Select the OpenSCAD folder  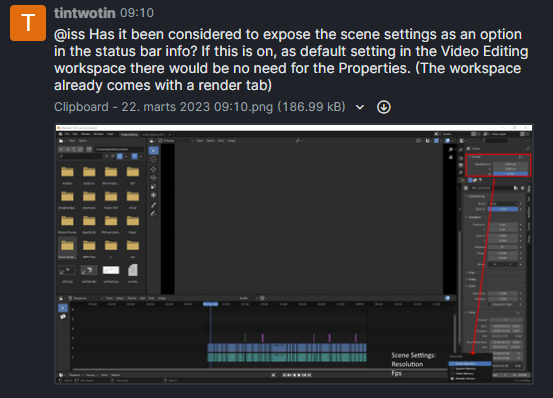89,225
